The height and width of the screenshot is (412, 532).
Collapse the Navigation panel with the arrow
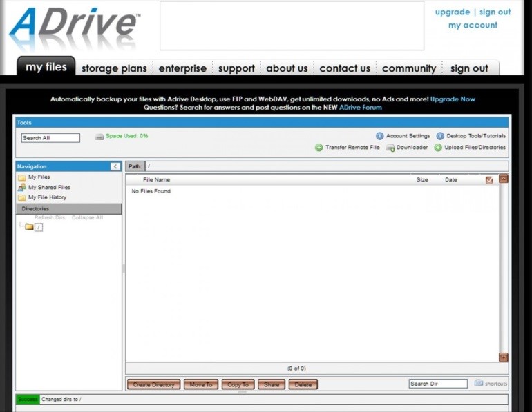coord(115,166)
